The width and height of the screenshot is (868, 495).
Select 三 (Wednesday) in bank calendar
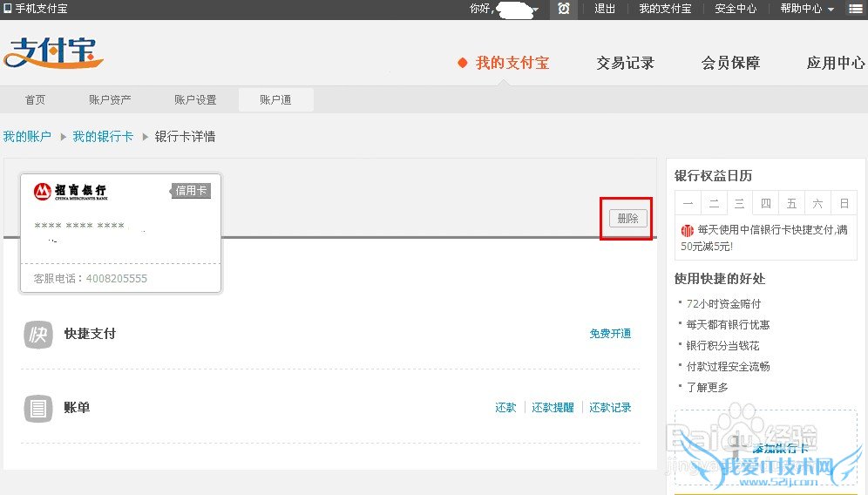tap(740, 203)
